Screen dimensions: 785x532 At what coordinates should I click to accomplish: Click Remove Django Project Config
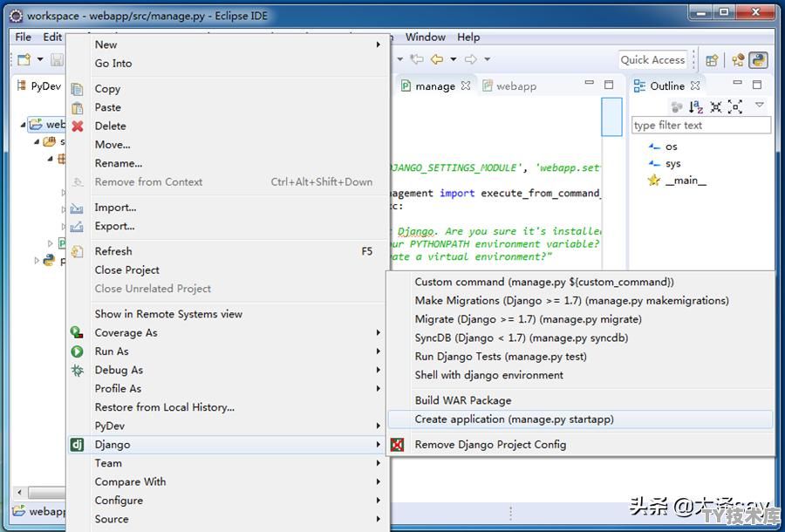(x=580, y=445)
